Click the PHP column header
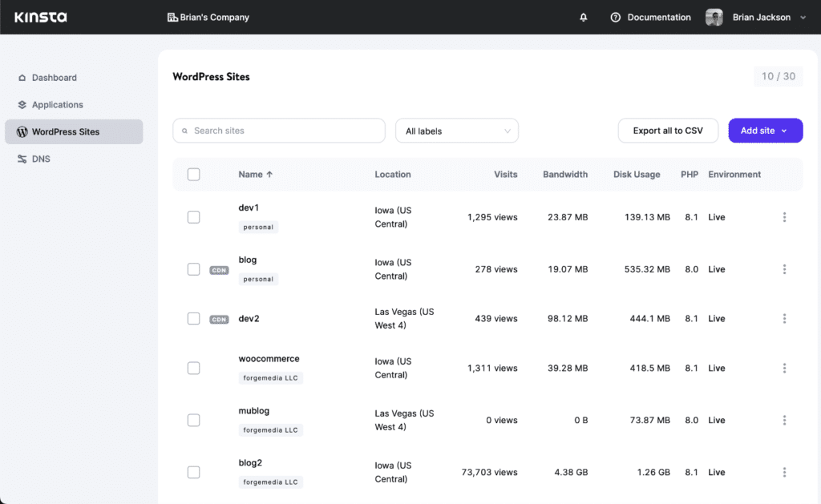The height and width of the screenshot is (504, 821). [689, 175]
